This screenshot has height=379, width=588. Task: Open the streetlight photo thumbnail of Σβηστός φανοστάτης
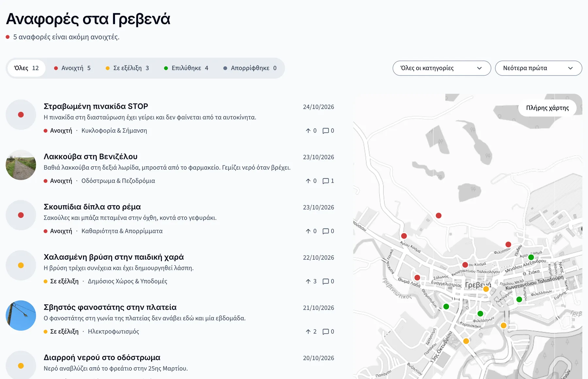coord(21,316)
